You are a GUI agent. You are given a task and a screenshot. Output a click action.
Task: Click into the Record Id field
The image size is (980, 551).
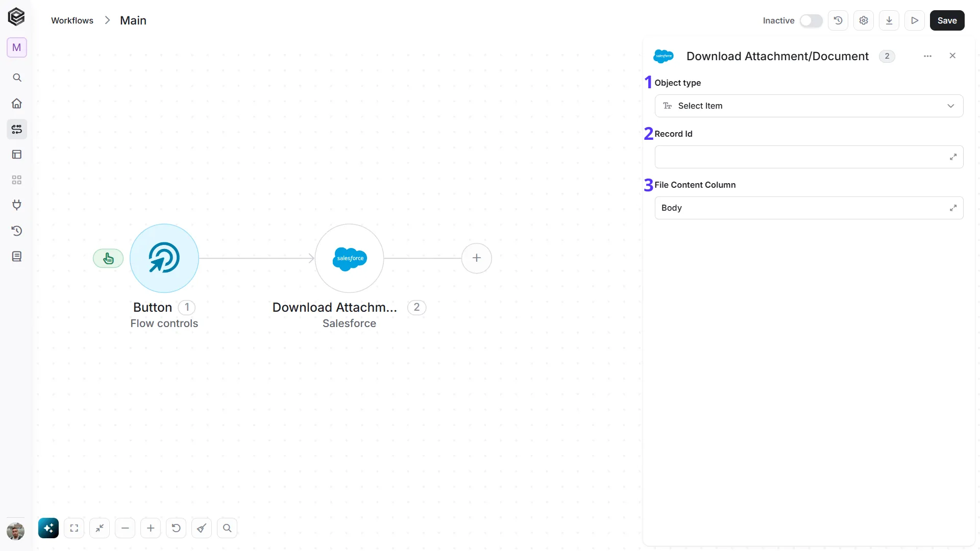point(808,157)
